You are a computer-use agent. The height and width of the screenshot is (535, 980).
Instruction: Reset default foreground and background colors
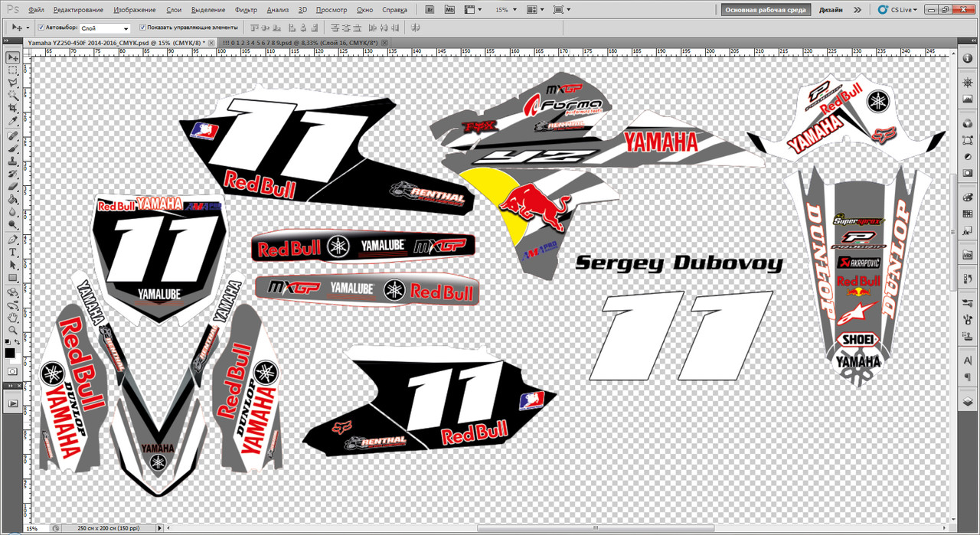pyautogui.click(x=8, y=341)
